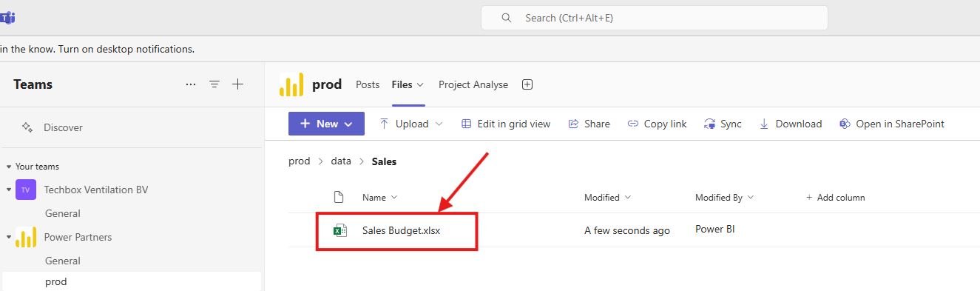Image resolution: width=980 pixels, height=291 pixels.
Task: Choose Edit in grid view
Action: pos(506,124)
